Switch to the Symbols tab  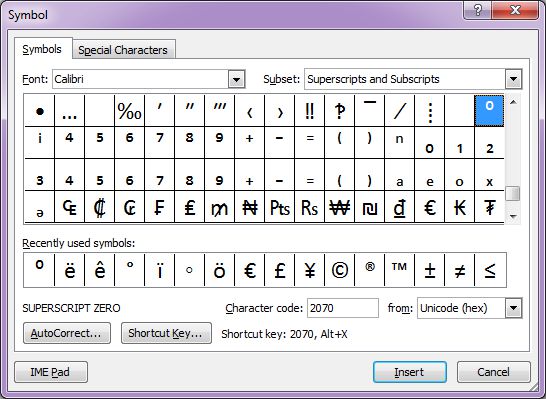[42, 49]
